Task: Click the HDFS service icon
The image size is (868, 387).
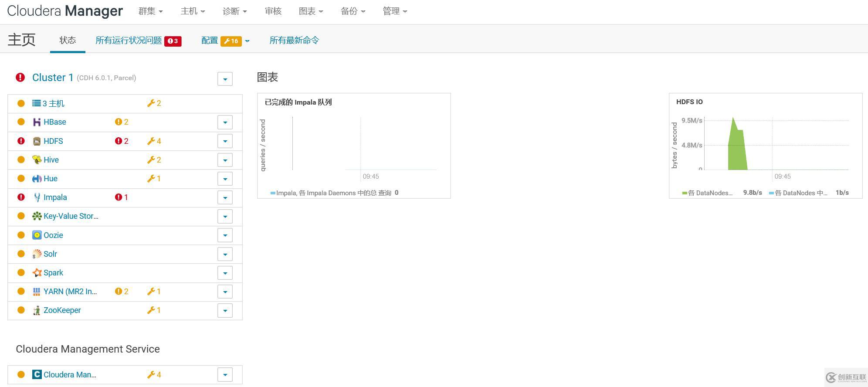Action: pos(37,141)
